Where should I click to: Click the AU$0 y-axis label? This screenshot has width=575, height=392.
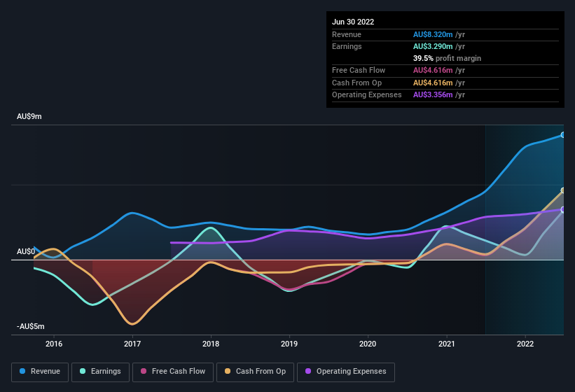pos(26,252)
